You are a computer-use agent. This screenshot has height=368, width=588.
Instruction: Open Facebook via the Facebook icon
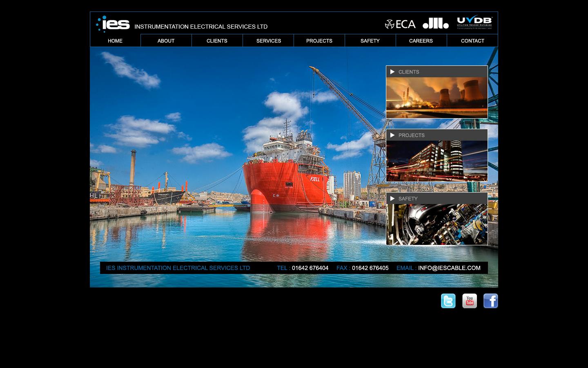[490, 301]
